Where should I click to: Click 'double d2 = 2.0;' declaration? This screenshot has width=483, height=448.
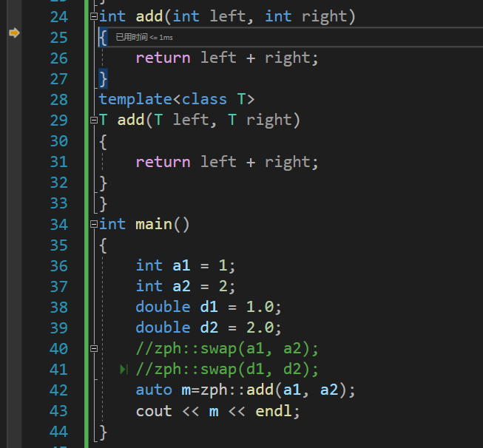pos(209,327)
